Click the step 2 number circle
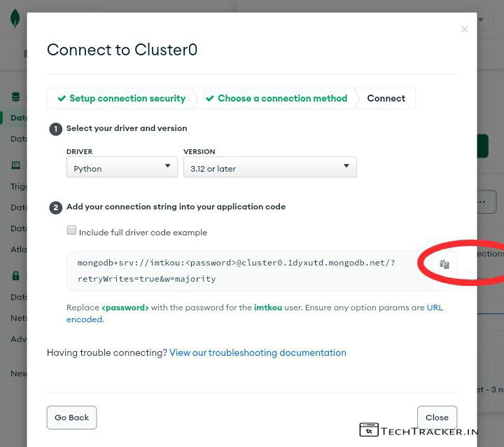The width and height of the screenshot is (504, 447). 55,207
